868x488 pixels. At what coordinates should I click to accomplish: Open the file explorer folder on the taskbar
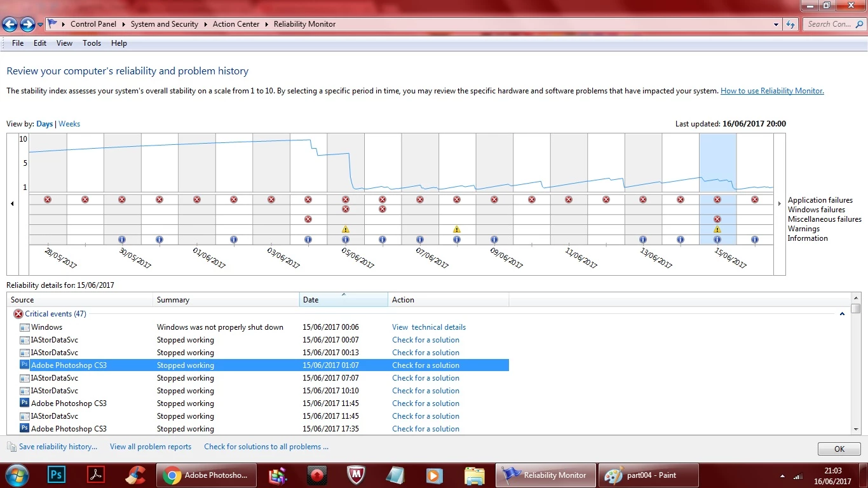[474, 475]
